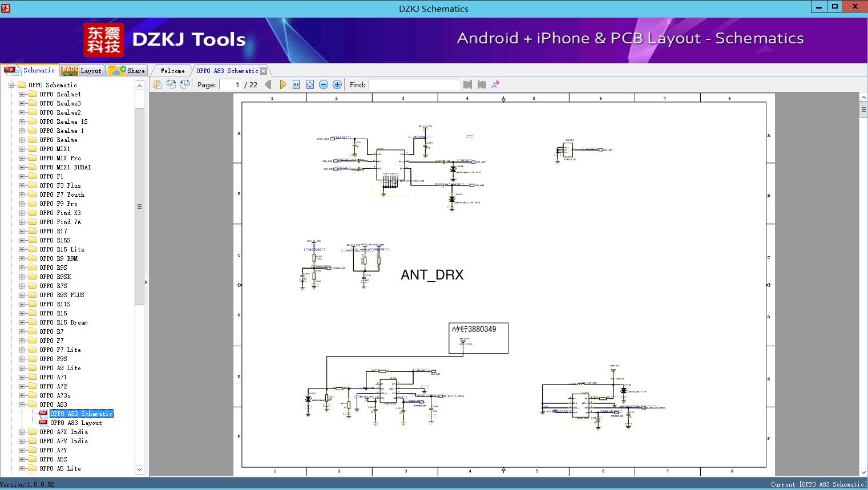Fit the page to width
This screenshot has width=868, height=490.
[296, 84]
